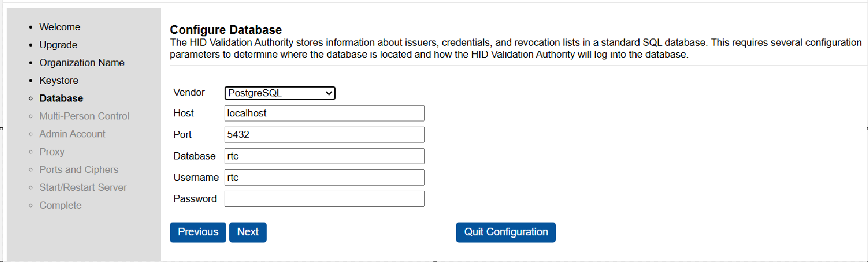868x262 pixels.
Task: Go to the Admin Account step
Action: pyautogui.click(x=72, y=134)
